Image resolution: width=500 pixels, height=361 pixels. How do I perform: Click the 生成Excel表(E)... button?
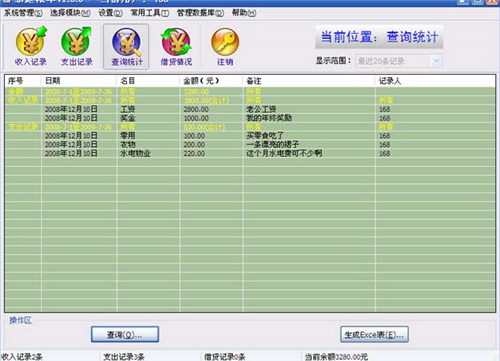tap(374, 334)
